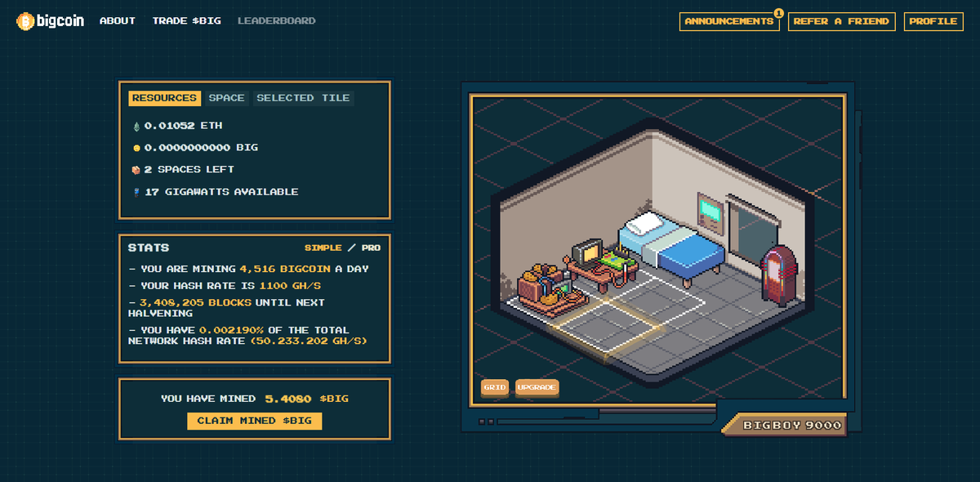Switch stats to PRO mode
This screenshot has height=482, width=980.
pos(371,248)
